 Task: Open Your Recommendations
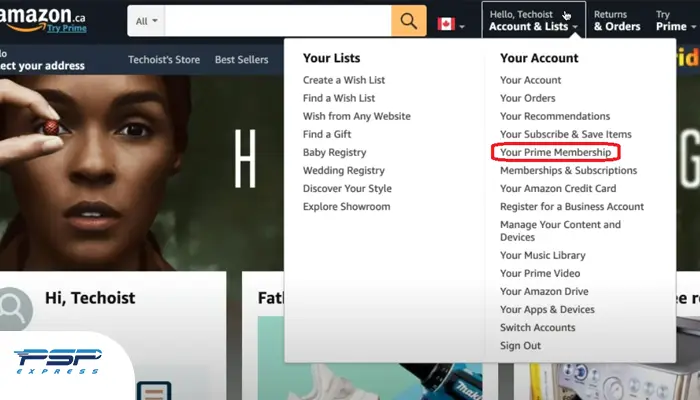click(555, 116)
